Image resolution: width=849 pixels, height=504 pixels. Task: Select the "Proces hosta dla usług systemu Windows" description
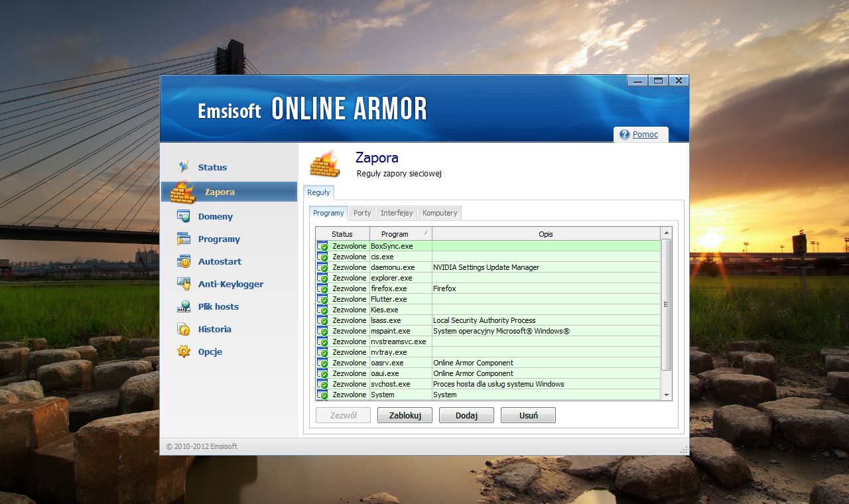coord(499,384)
